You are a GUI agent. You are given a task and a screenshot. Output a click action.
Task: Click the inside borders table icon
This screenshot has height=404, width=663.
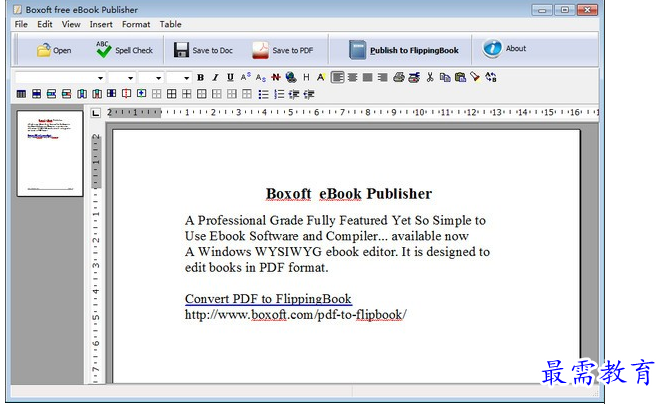[x=186, y=94]
